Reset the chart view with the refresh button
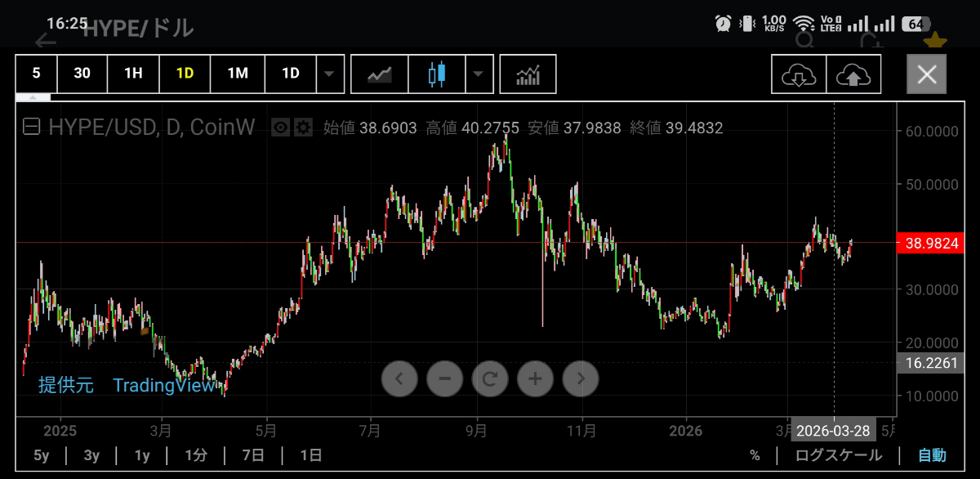The image size is (980, 479). [x=490, y=378]
